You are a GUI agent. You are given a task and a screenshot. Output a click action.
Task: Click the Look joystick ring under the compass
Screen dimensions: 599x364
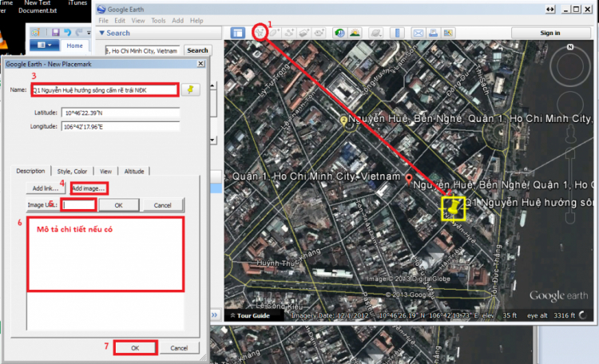click(569, 67)
